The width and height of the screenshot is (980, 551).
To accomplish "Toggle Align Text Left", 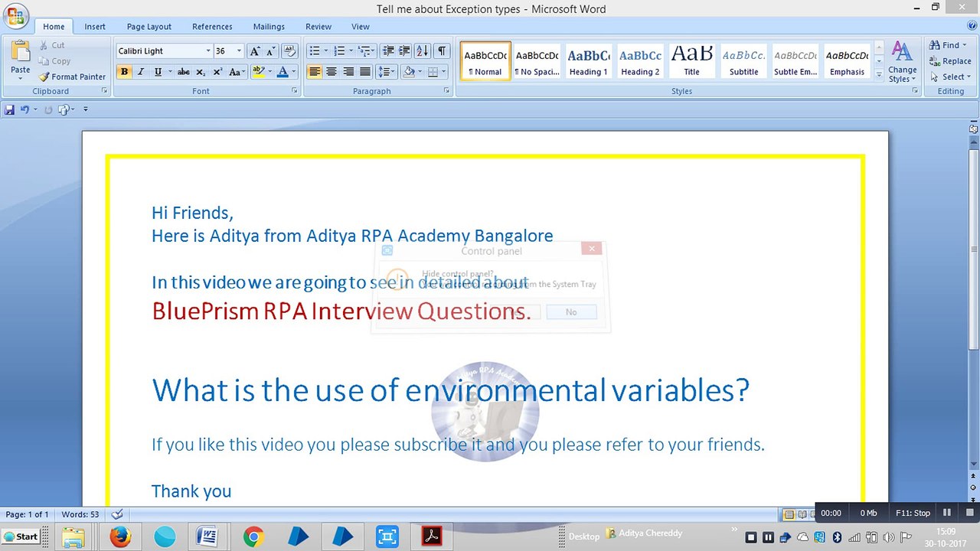I will pos(315,72).
